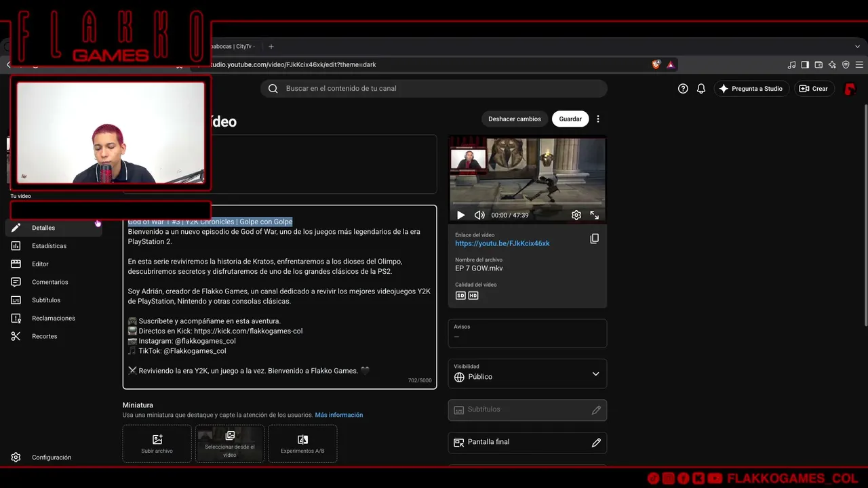Viewport: 868px width, 488px height.
Task: Expand video preview to fullscreen
Action: (x=595, y=215)
